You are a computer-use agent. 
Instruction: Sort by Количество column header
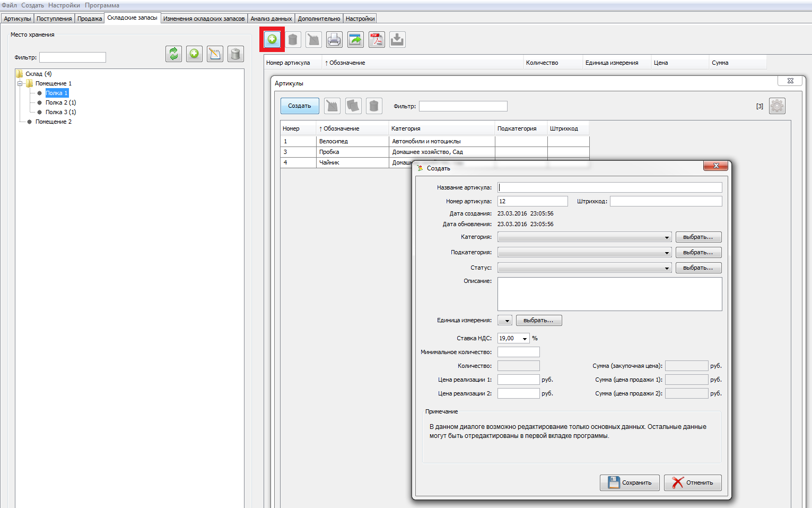coord(553,63)
